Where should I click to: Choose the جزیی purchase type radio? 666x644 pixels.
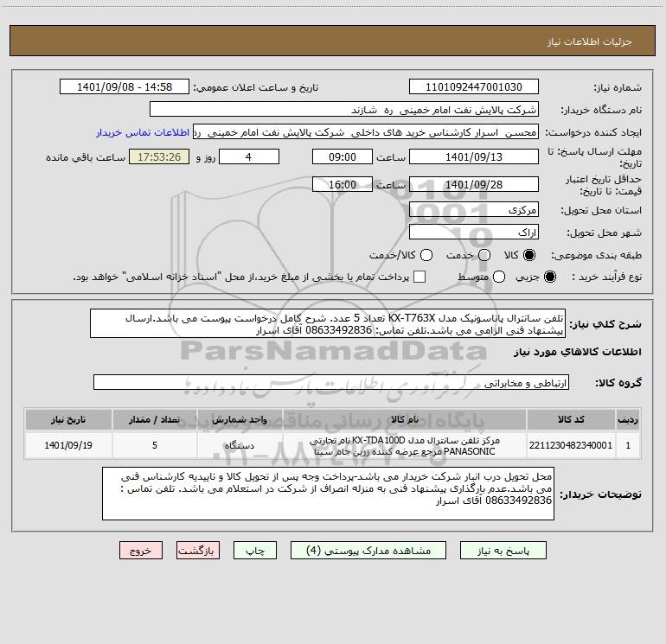pyautogui.click(x=550, y=277)
